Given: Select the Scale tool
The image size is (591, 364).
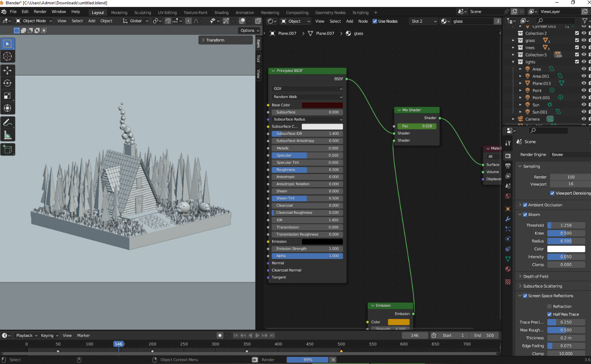Looking at the screenshot, I should 7,96.
